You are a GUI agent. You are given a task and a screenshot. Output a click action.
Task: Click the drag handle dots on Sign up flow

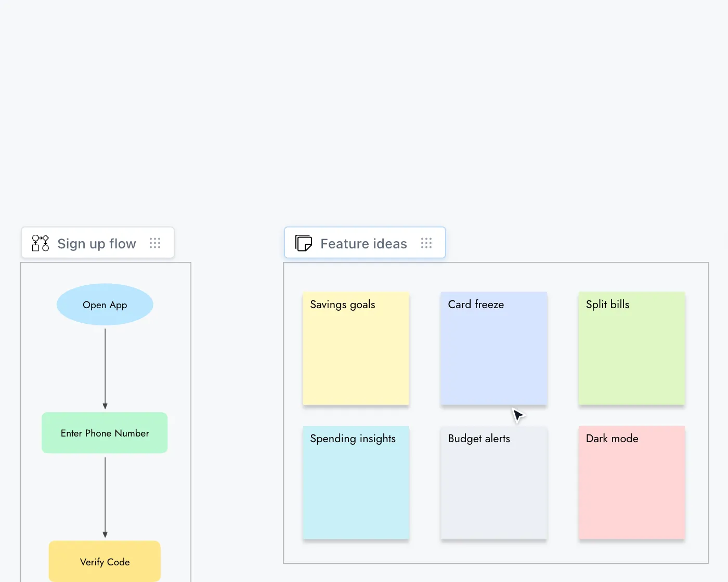[155, 243]
